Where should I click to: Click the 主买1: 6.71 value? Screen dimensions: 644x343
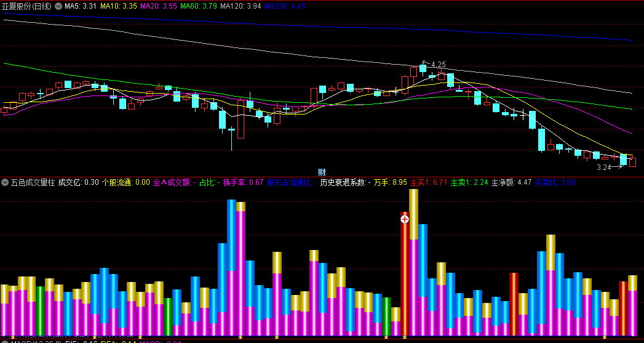tap(428, 182)
